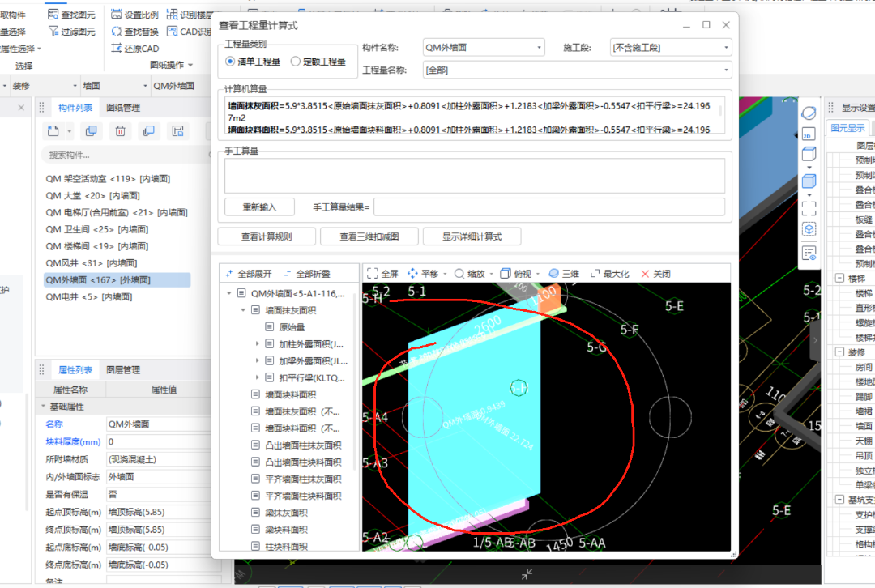Screen dimensions: 875x588
Task: Click the dashed selection frame icon in the vertical toolbar
Action: click(x=809, y=208)
